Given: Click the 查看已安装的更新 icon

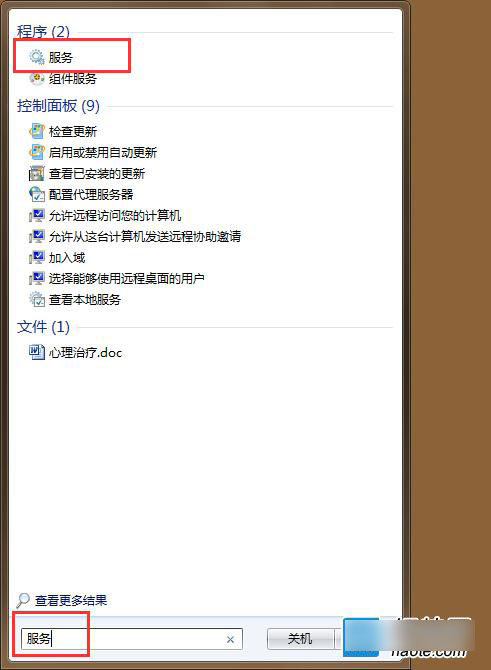Looking at the screenshot, I should (x=37, y=173).
